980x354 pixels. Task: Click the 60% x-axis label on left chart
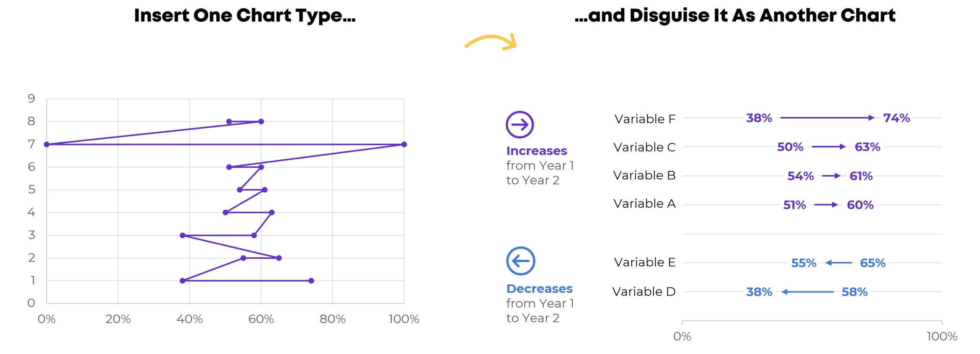tap(261, 319)
